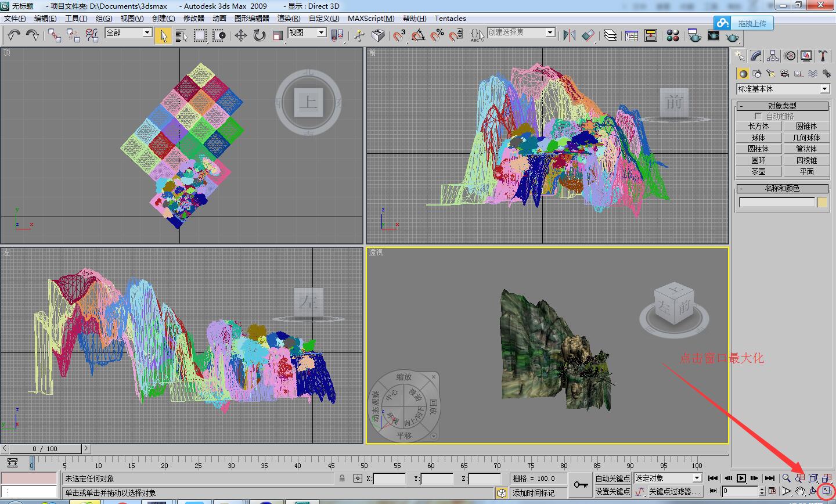Click the Align tool icon
Screen dimensions: 836x504
coord(588,35)
